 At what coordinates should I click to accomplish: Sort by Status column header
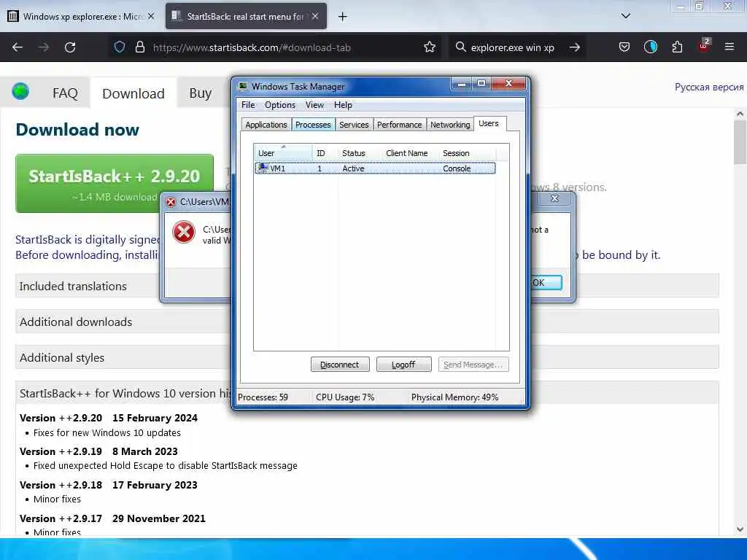(x=360, y=153)
